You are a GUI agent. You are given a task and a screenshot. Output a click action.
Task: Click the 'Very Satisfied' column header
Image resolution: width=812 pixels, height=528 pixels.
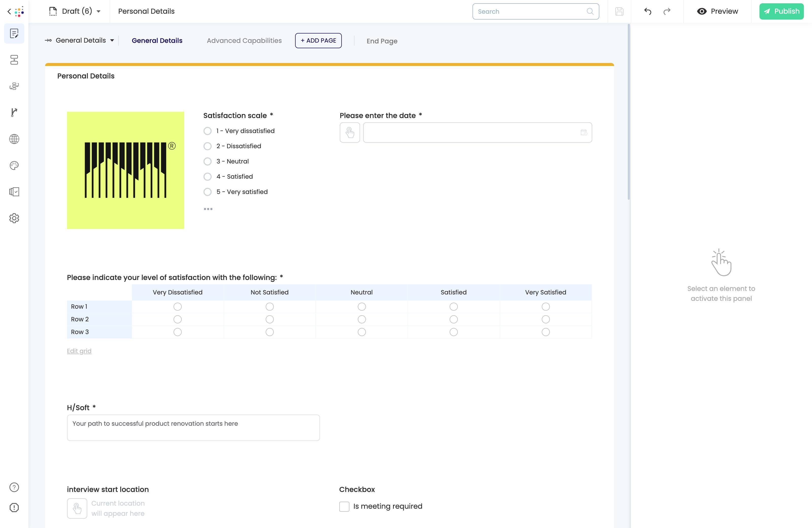(x=546, y=292)
